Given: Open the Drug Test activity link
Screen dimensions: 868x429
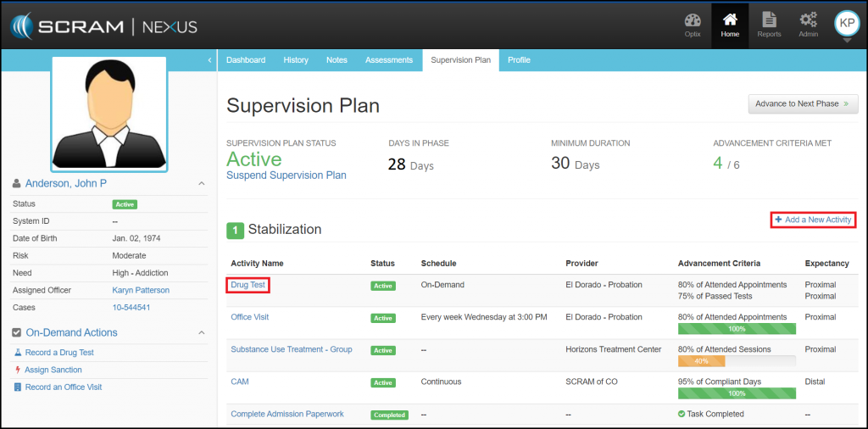Looking at the screenshot, I should [x=248, y=285].
